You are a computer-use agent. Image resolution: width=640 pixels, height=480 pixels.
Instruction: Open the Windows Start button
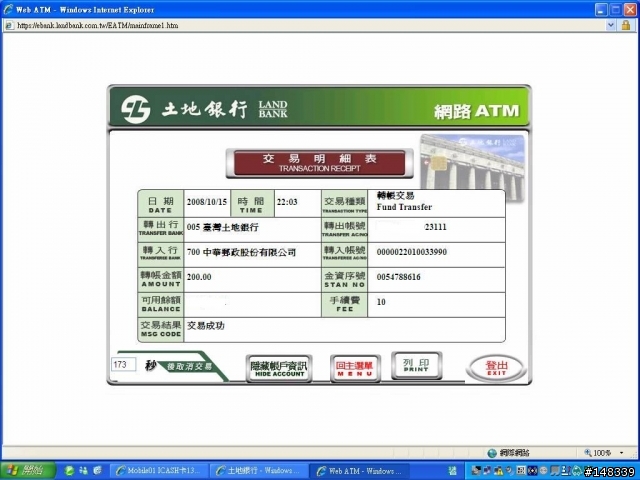point(28,471)
